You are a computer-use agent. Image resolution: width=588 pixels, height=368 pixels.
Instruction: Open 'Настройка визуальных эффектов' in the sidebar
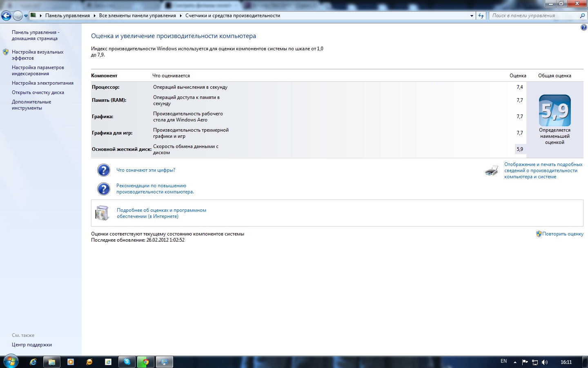(x=38, y=55)
